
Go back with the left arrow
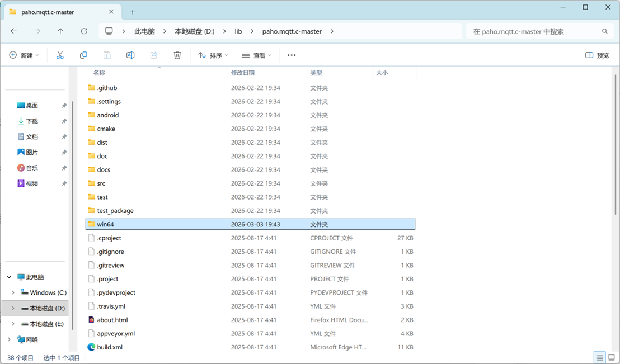(14, 31)
